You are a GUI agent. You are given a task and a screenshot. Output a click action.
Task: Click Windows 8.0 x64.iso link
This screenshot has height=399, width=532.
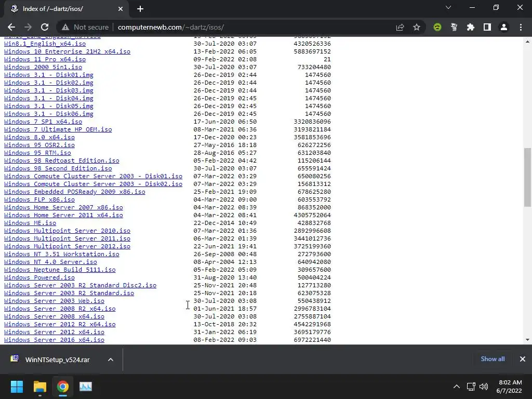pos(39,137)
